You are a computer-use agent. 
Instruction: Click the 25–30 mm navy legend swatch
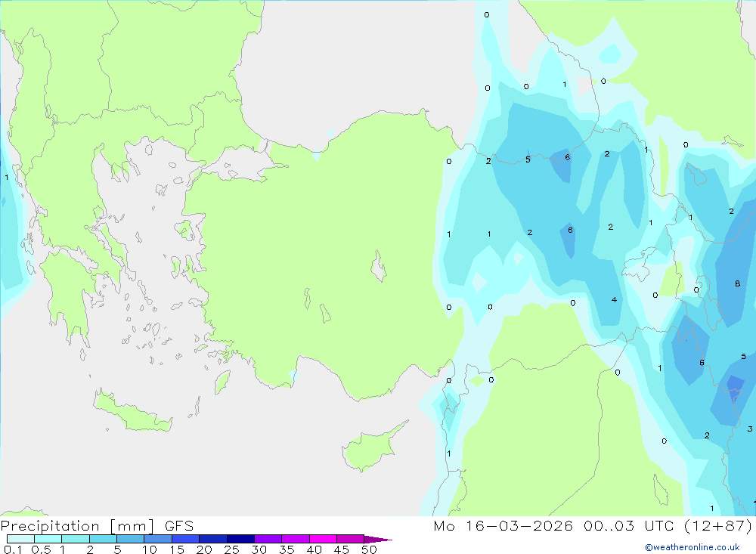pos(240,539)
